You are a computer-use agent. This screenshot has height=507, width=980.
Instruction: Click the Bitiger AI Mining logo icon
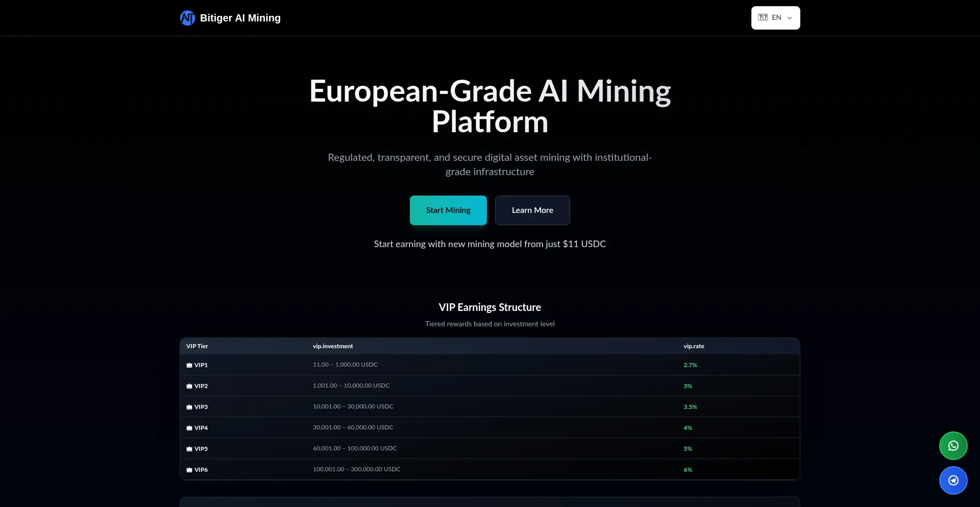click(187, 18)
